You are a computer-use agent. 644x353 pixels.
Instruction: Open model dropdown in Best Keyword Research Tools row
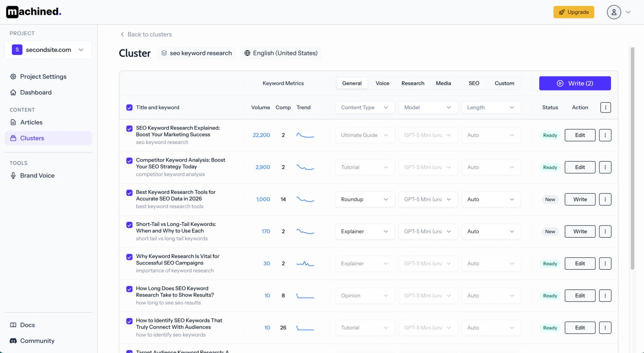[x=428, y=199]
